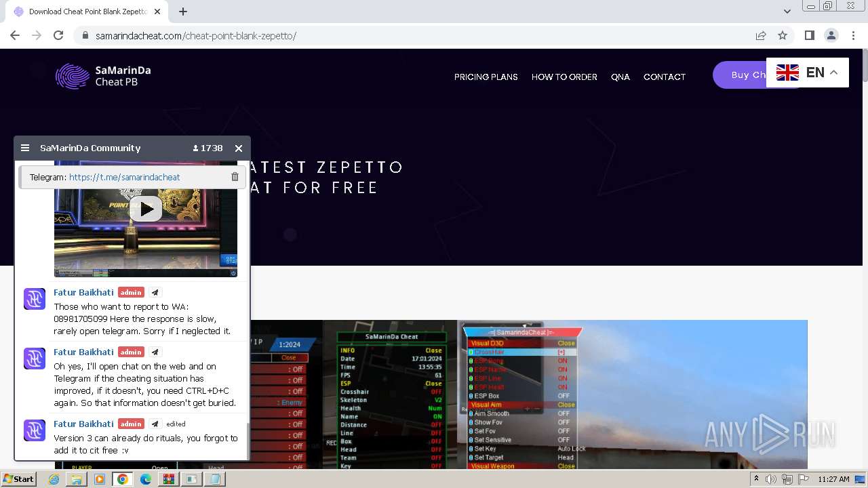
Task: Close the SaMarinDa Community chat widget
Action: coord(239,148)
